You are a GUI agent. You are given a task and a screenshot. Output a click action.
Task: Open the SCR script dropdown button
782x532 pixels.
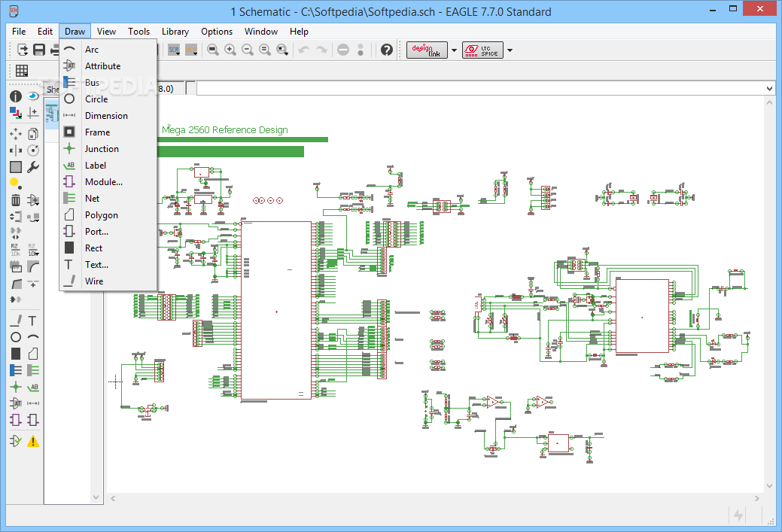pos(174,50)
